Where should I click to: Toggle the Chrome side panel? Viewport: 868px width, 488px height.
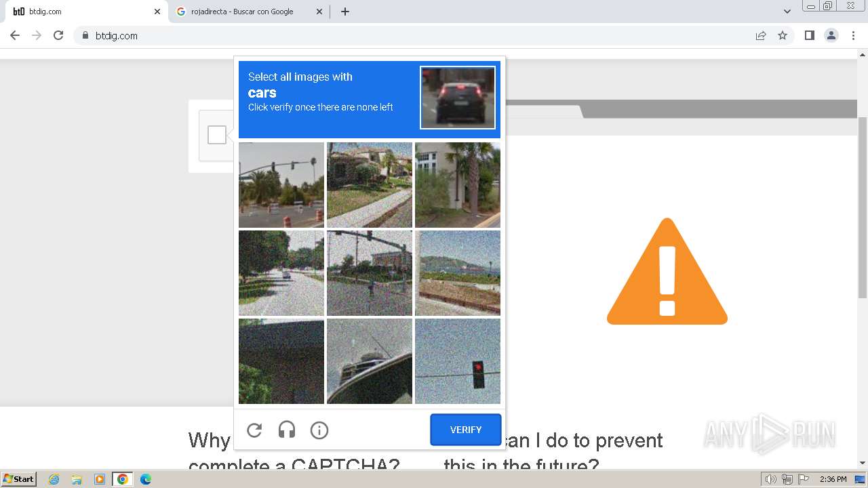tap(810, 35)
